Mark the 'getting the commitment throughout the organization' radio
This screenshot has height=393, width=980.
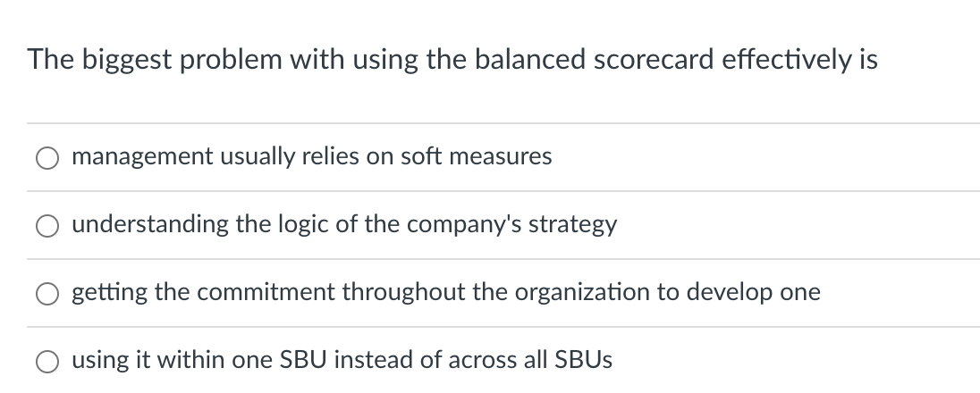(x=47, y=294)
